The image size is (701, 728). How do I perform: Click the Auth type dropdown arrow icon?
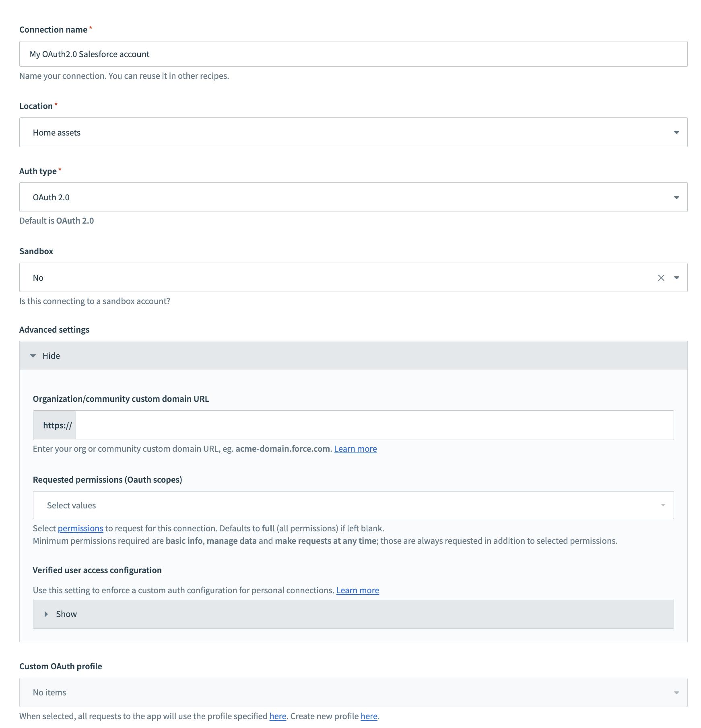coord(676,197)
